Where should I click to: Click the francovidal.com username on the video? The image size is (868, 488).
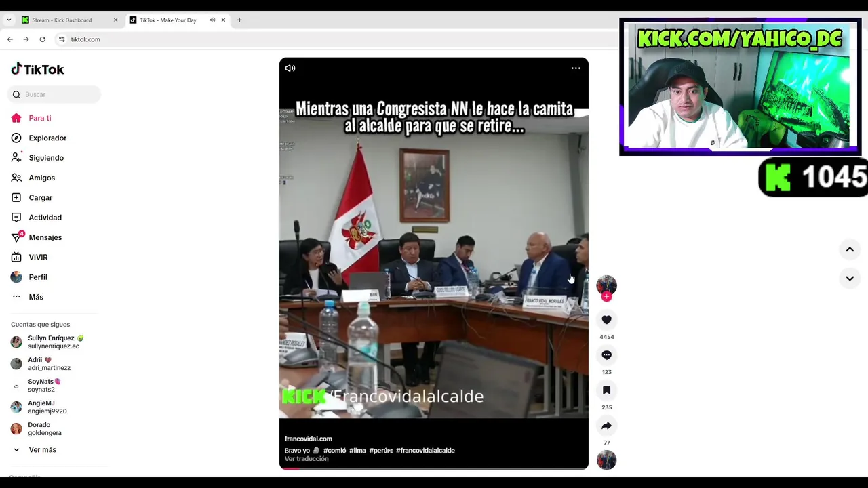(309, 439)
